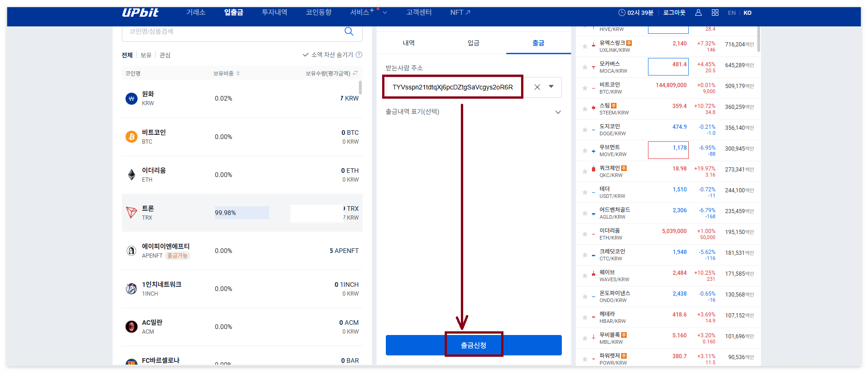The width and height of the screenshot is (868, 373).
Task: Toggle favorite star for 이더리움 ETH/KRW
Action: coord(585,234)
